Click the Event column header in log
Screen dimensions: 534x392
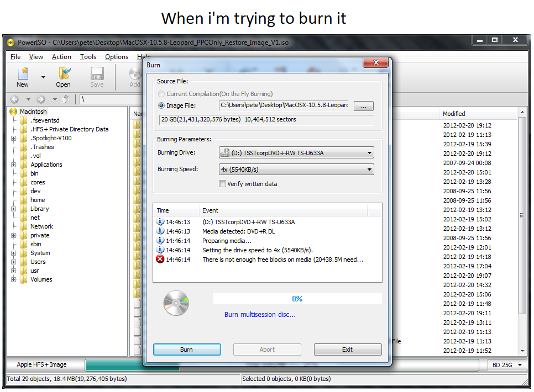[284, 210]
